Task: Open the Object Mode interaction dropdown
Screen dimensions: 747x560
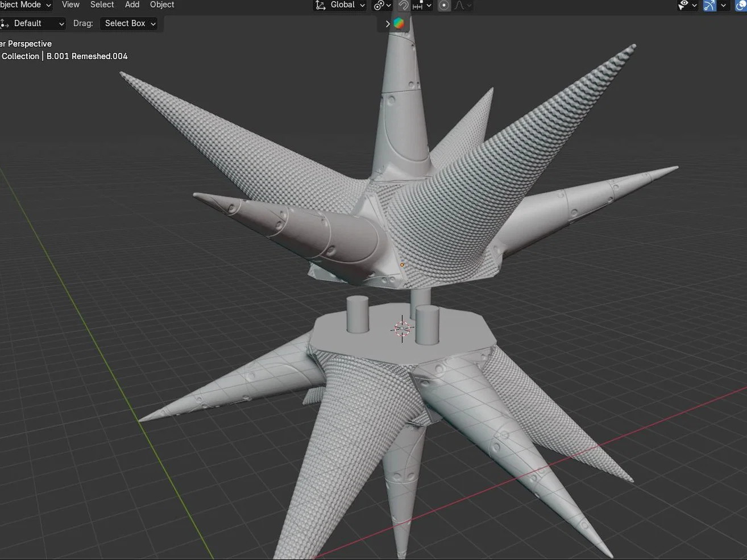Action: (26, 5)
